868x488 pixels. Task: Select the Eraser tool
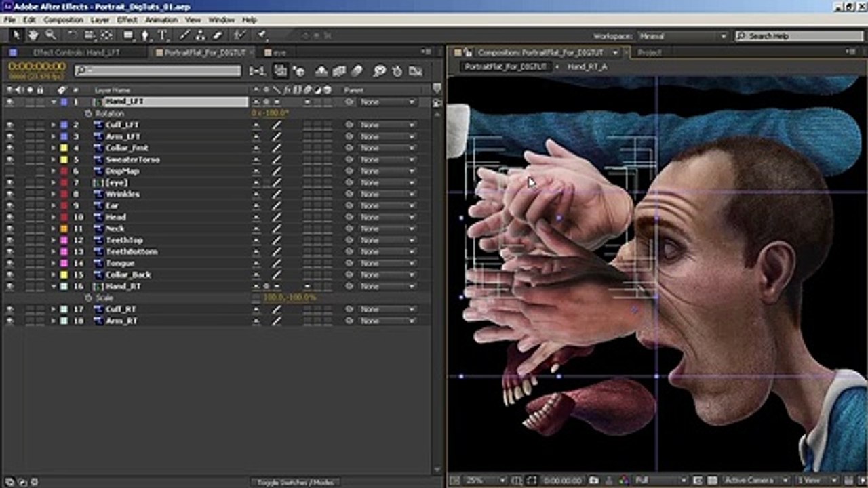(218, 35)
